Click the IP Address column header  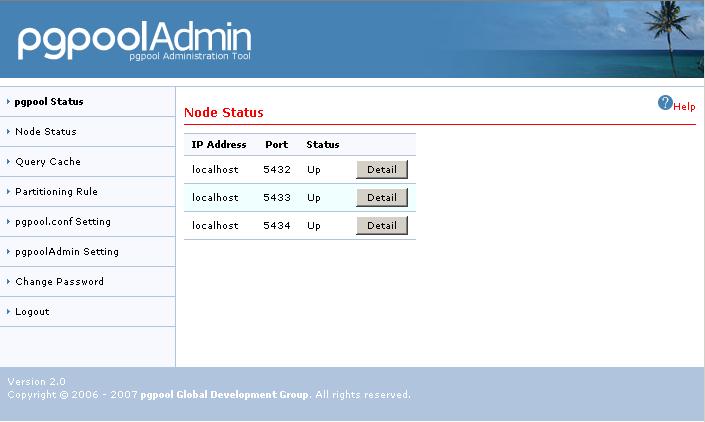[219, 145]
